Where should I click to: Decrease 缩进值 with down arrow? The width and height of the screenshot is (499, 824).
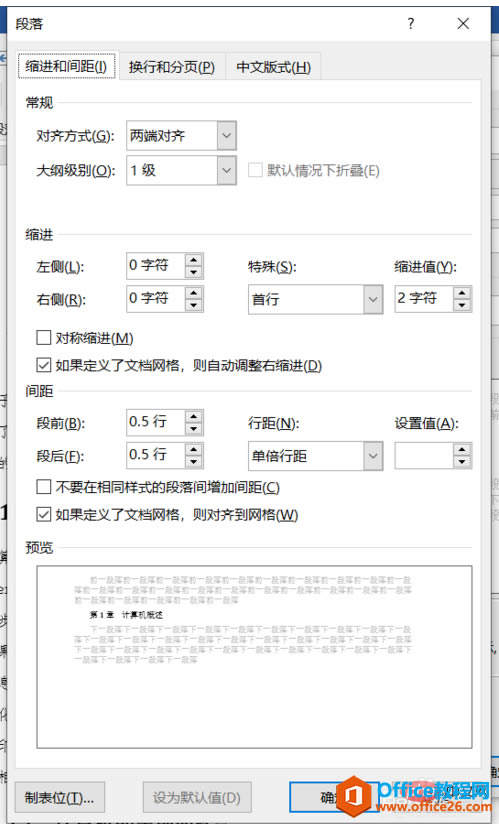tap(462, 305)
